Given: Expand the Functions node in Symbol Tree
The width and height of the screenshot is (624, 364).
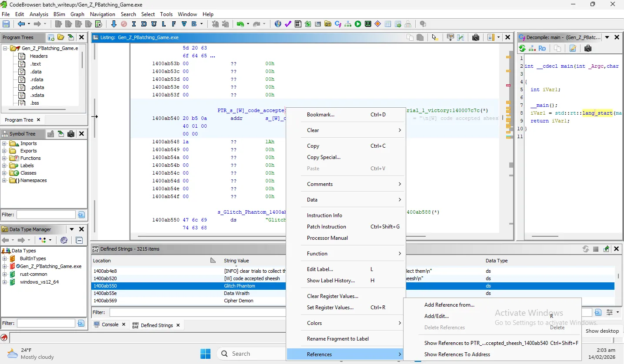Looking at the screenshot, I should coord(5,158).
